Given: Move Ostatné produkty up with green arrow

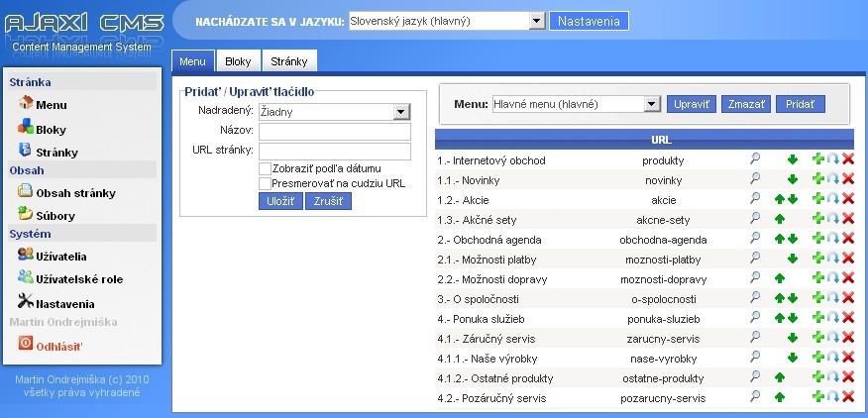Looking at the screenshot, I should (780, 377).
